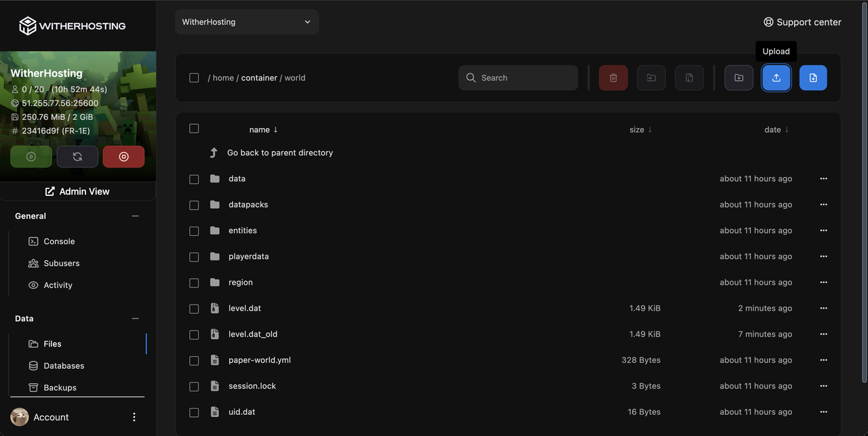Collapse the General sidebar section

coord(136,216)
